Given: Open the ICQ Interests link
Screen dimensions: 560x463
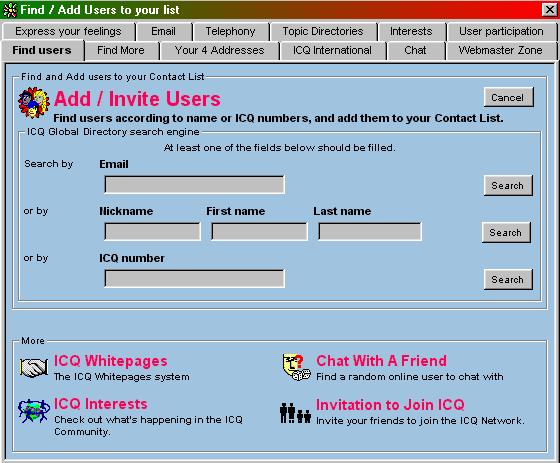Looking at the screenshot, I should pyautogui.click(x=101, y=404).
